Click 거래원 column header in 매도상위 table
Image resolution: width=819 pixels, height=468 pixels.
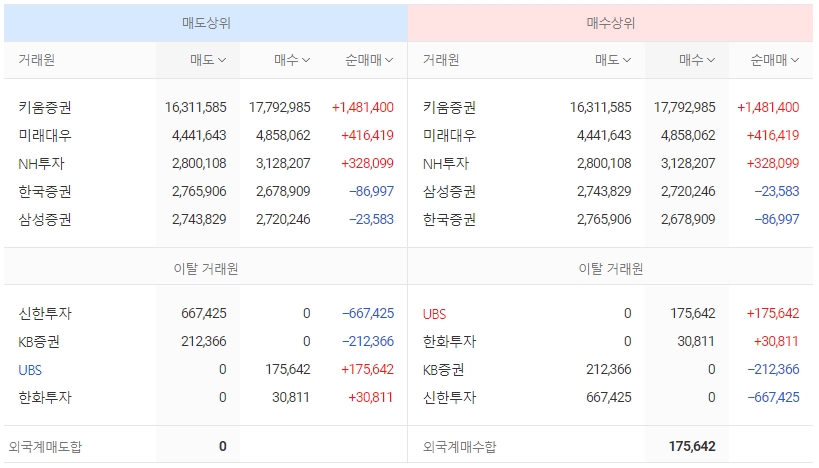coord(37,60)
